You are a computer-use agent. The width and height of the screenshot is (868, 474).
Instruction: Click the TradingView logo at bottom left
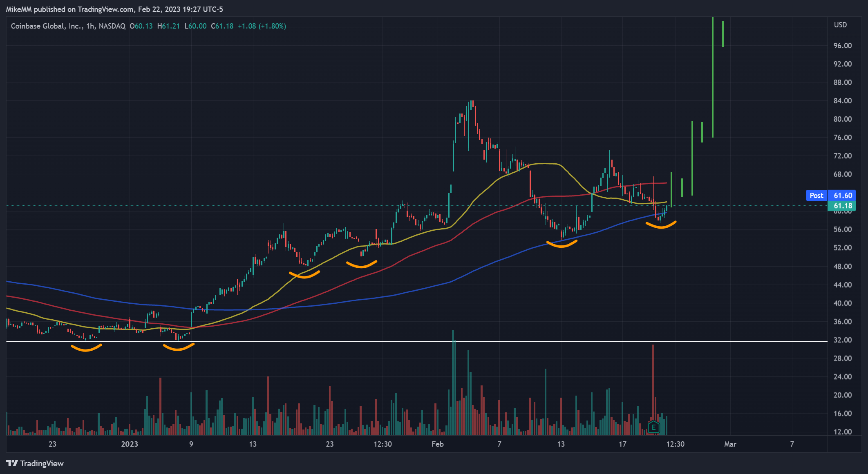[35, 463]
